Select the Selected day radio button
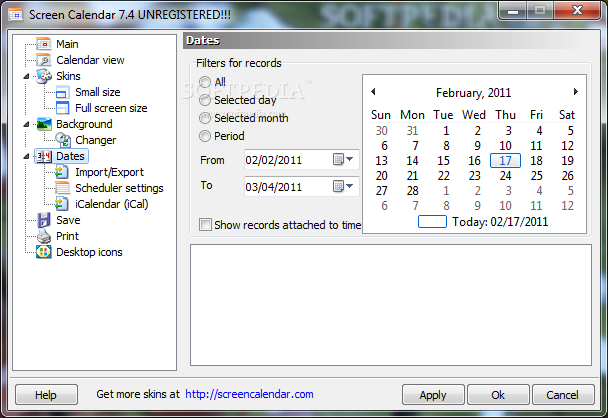This screenshot has width=608, height=418. coord(205,100)
